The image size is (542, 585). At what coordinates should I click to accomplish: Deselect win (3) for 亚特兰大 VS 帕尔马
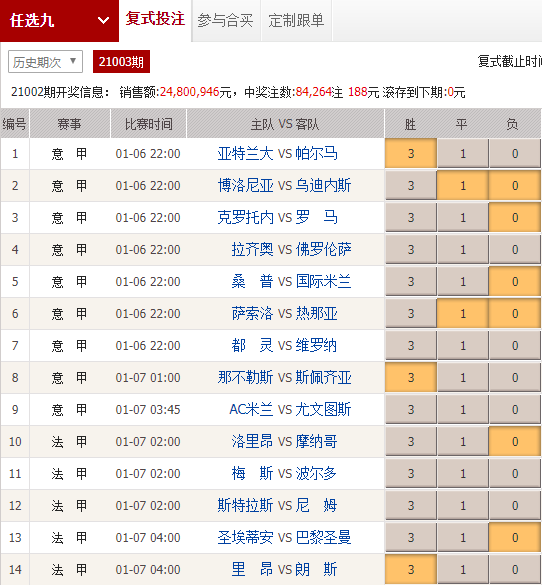pyautogui.click(x=411, y=153)
